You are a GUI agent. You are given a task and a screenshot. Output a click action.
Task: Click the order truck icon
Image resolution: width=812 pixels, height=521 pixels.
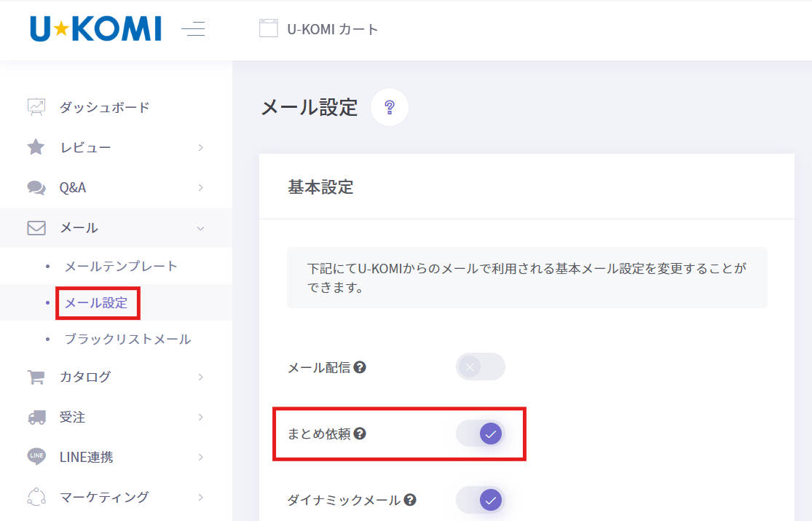[x=36, y=418]
